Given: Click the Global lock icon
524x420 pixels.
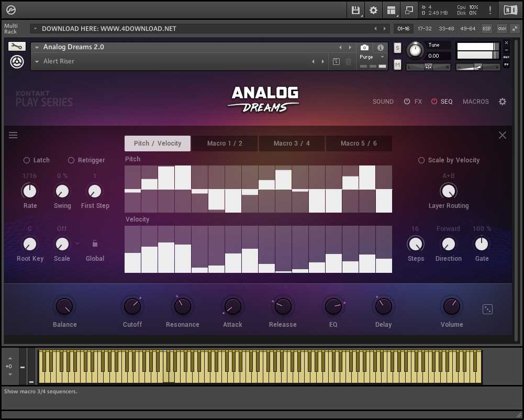Looking at the screenshot, I should 95,244.
